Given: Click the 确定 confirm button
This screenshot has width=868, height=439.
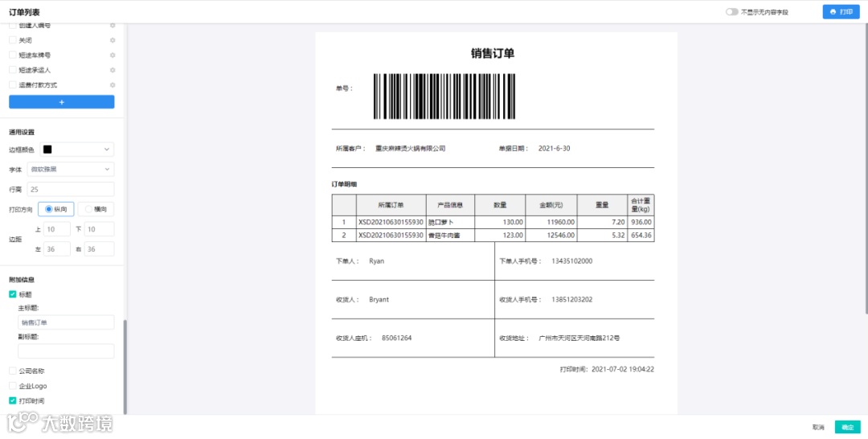Looking at the screenshot, I should click(848, 427).
